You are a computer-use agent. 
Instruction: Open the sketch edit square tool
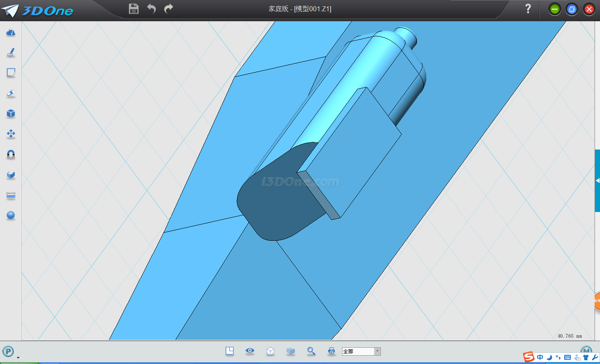coord(11,73)
